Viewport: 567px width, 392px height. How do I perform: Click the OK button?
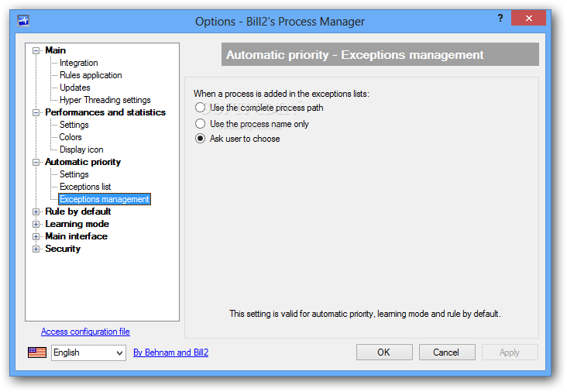coord(384,352)
